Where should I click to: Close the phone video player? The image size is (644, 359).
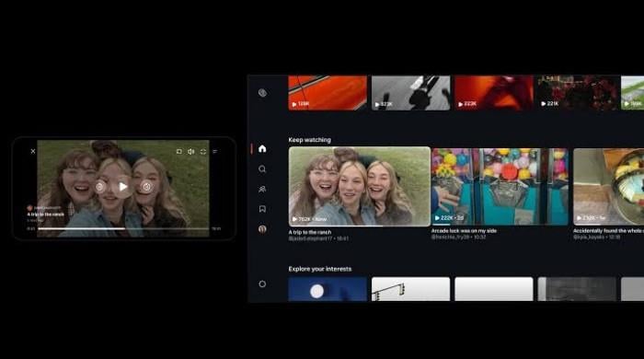coord(33,151)
